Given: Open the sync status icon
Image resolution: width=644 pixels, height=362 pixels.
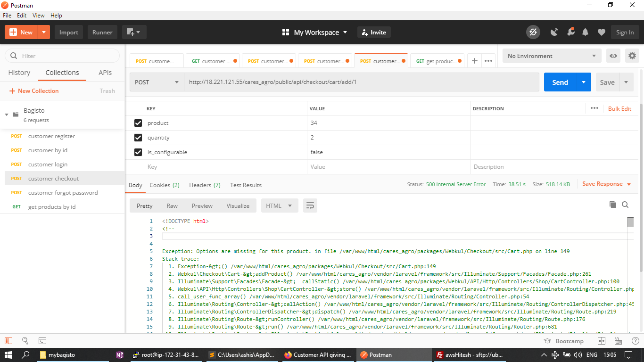Looking at the screenshot, I should (x=533, y=32).
